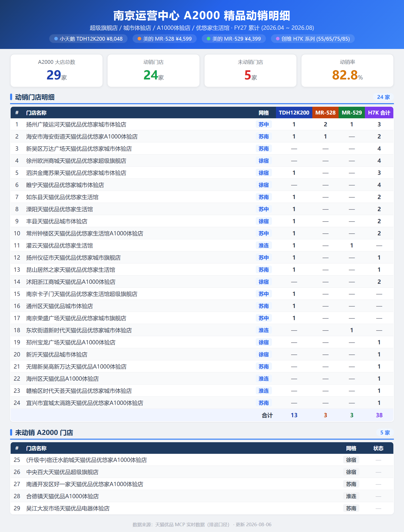Select store row 溧阳天猫优品优悠家生活馆

202,209
